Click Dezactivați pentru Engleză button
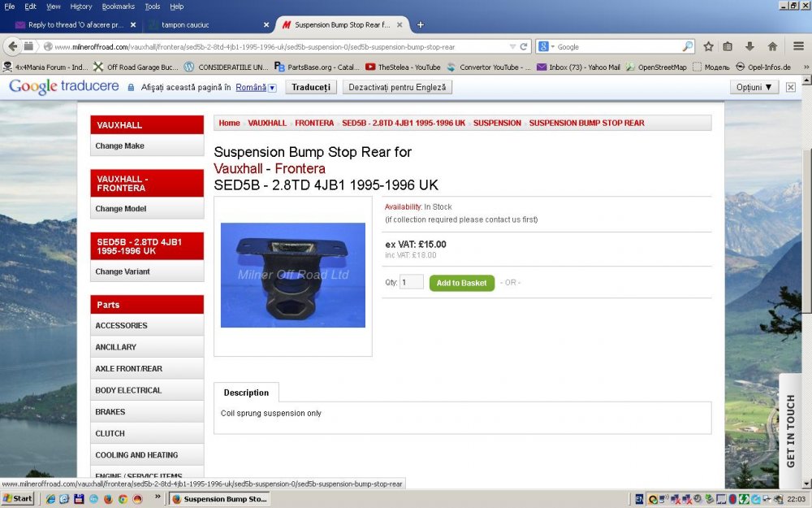 coord(397,87)
